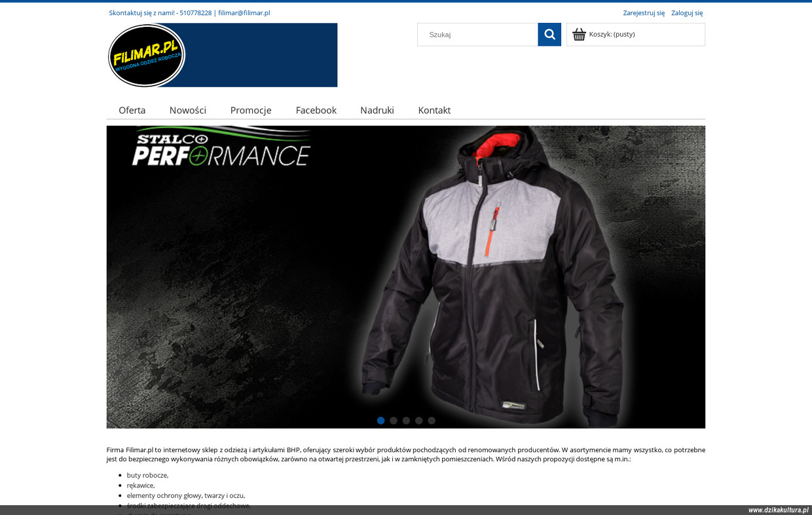Select the fifth slider dot
This screenshot has width=812, height=515.
coord(432,421)
